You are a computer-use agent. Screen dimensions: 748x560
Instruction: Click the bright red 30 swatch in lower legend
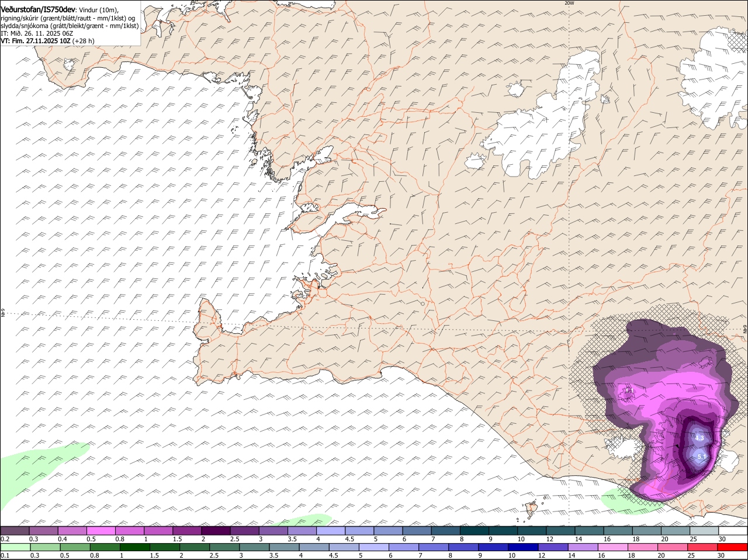click(733, 547)
